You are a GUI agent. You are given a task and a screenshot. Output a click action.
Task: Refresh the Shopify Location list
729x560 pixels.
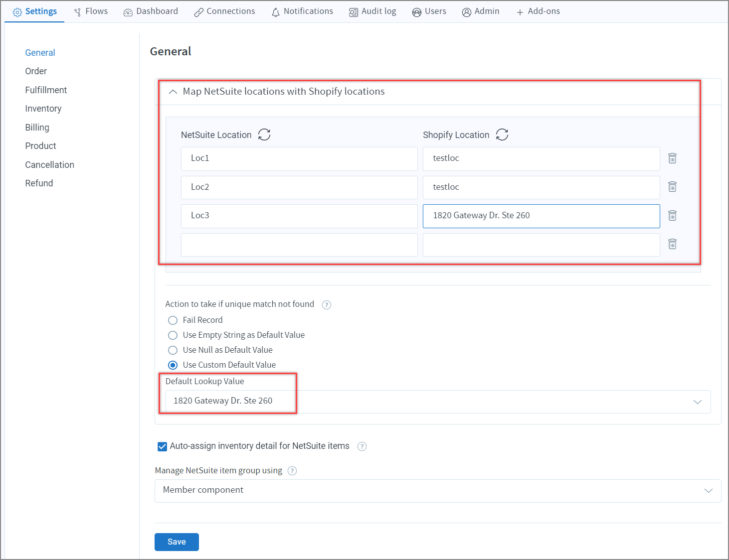coord(502,135)
